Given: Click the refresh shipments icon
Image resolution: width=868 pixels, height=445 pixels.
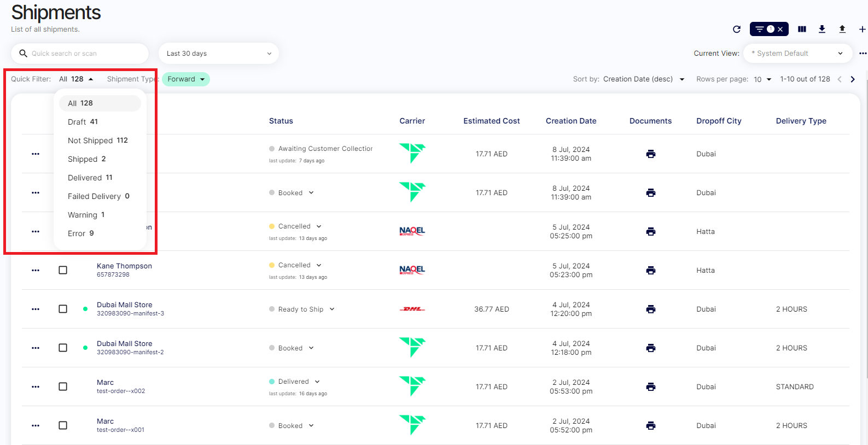Looking at the screenshot, I should point(736,29).
